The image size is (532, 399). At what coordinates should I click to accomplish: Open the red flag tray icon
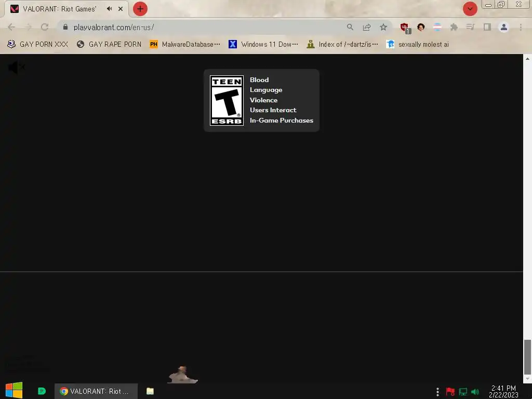pos(450,392)
